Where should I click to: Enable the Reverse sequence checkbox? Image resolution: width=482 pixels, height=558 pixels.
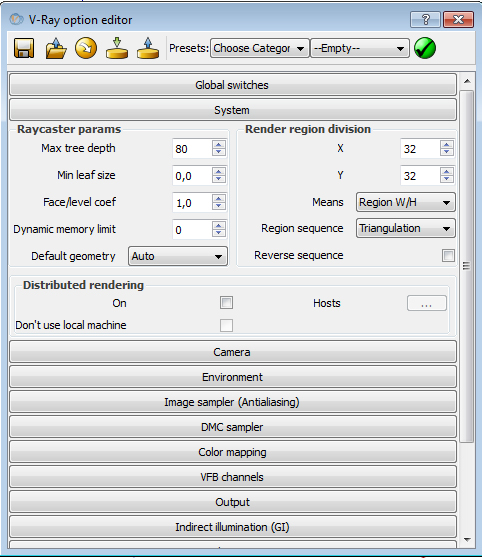click(448, 256)
